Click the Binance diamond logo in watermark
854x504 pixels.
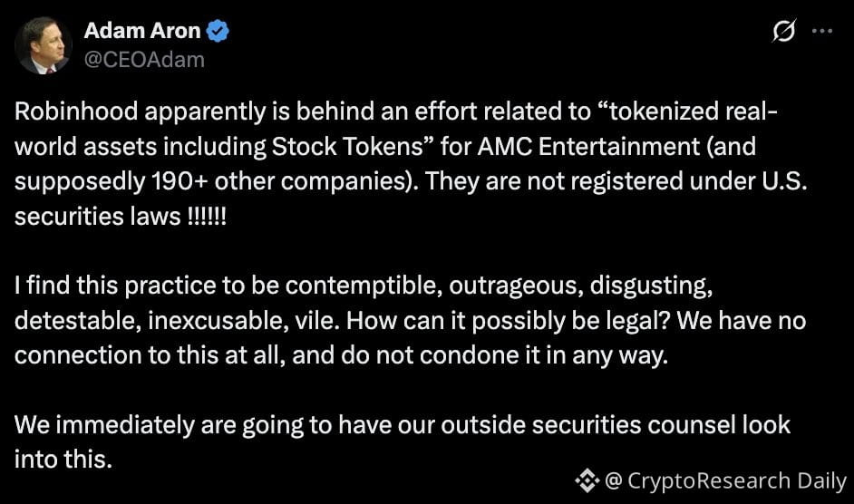[x=587, y=480]
